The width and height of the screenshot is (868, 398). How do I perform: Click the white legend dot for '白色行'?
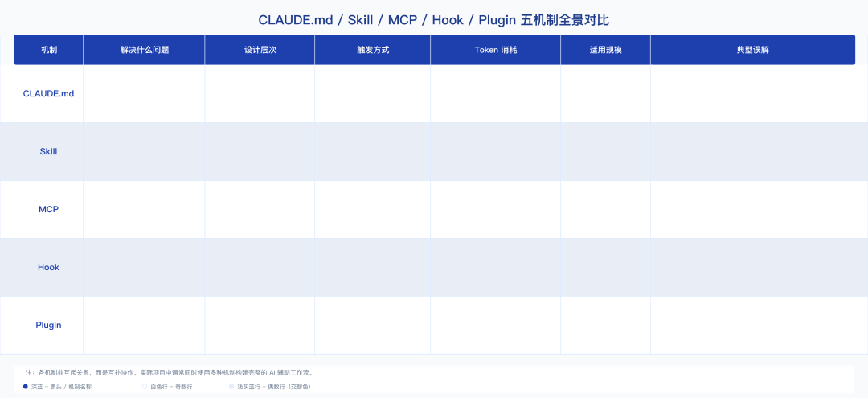[145, 387]
